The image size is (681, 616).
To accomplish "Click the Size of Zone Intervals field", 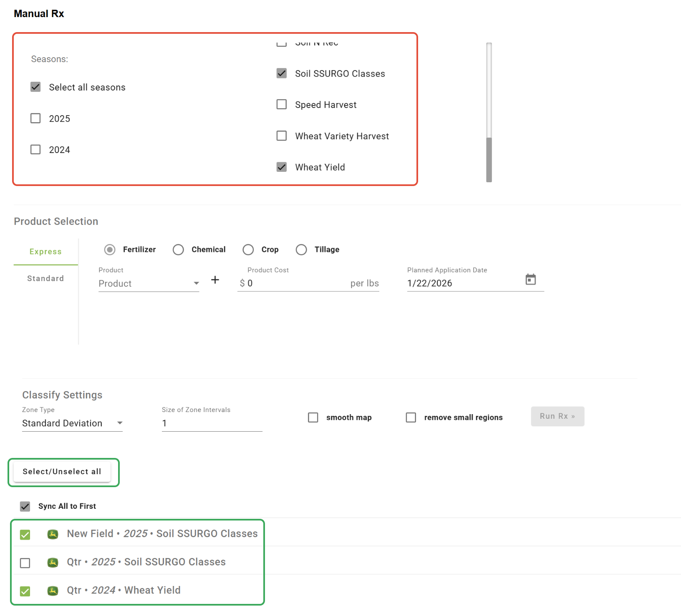I will [212, 423].
